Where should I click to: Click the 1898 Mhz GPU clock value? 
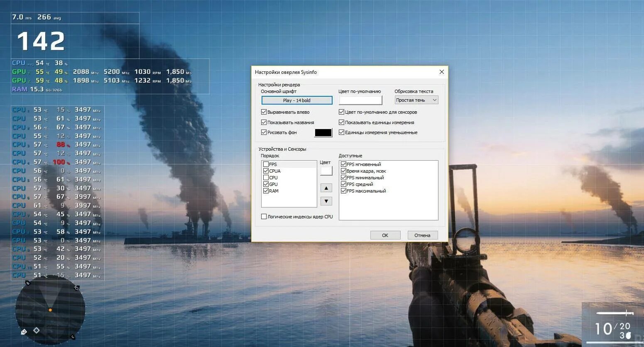click(x=86, y=81)
